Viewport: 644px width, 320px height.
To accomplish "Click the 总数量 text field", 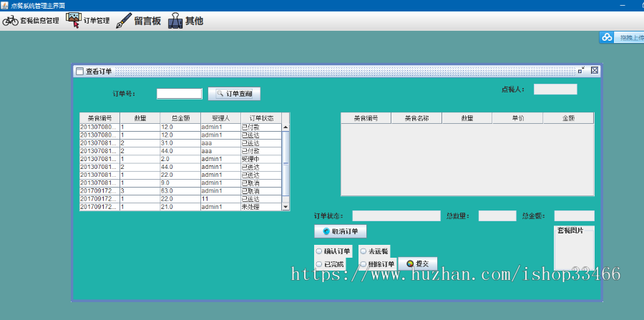I will coord(497,215).
